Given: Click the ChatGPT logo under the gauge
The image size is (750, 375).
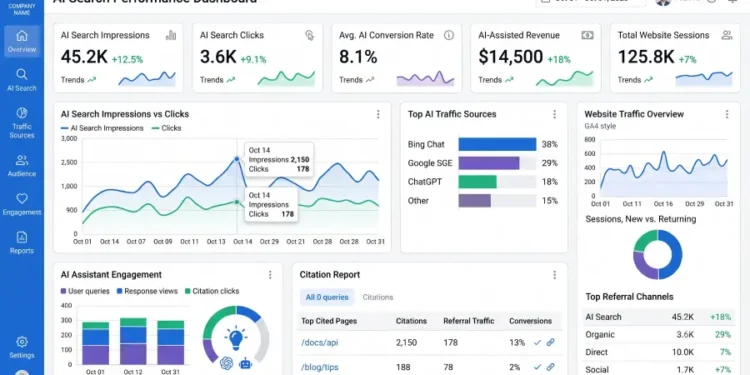Looking at the screenshot, I should coord(226,363).
